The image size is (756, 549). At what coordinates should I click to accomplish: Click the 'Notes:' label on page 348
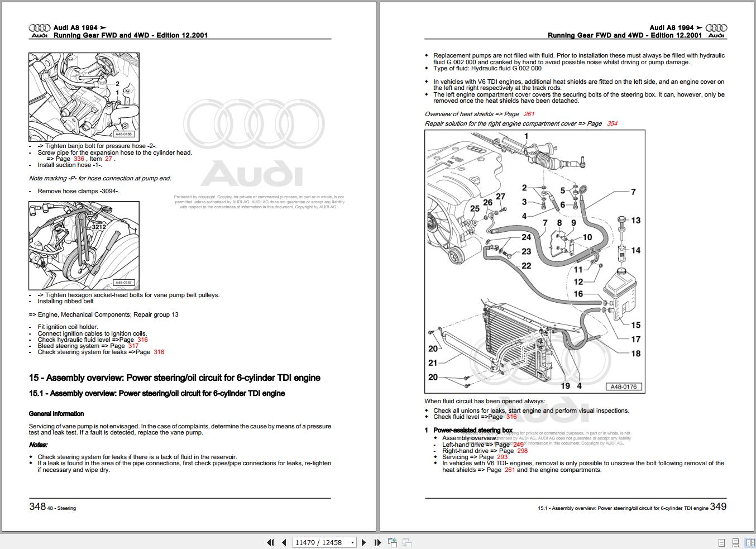click(x=39, y=445)
